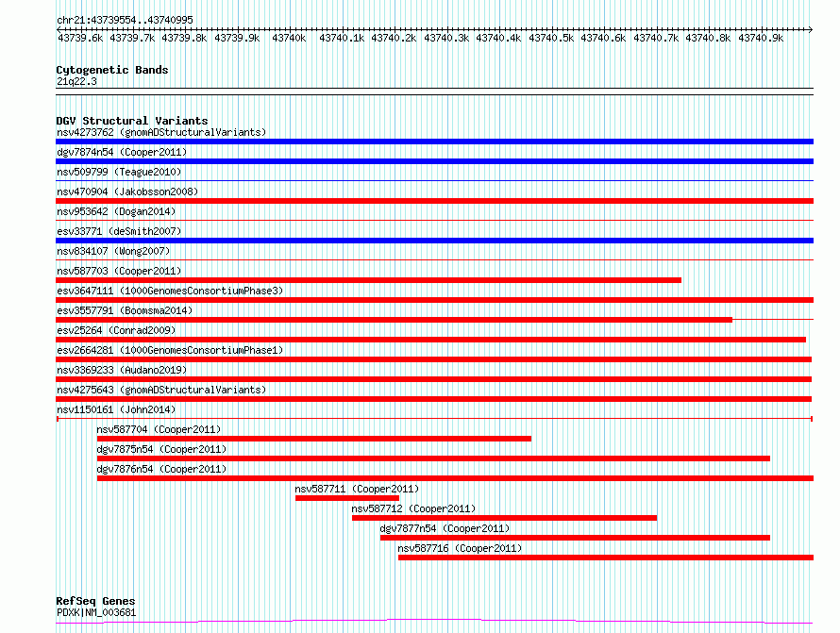Click the PDXK|NM_003681 gene label
Screen dimensions: 840x633
click(96, 612)
